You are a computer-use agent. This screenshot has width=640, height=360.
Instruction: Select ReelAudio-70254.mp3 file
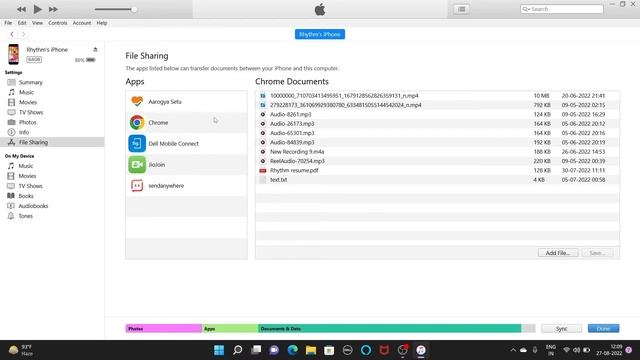[438, 161]
